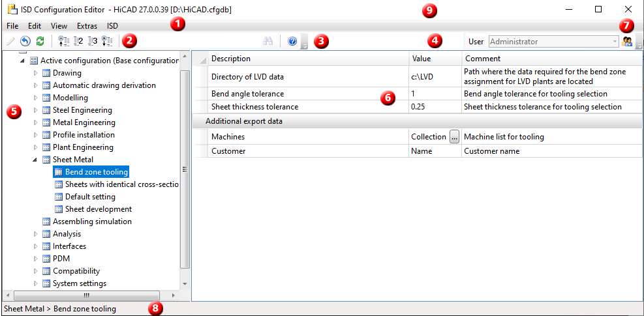Open the ISD menu
The image size is (644, 316).
pyautogui.click(x=112, y=26)
